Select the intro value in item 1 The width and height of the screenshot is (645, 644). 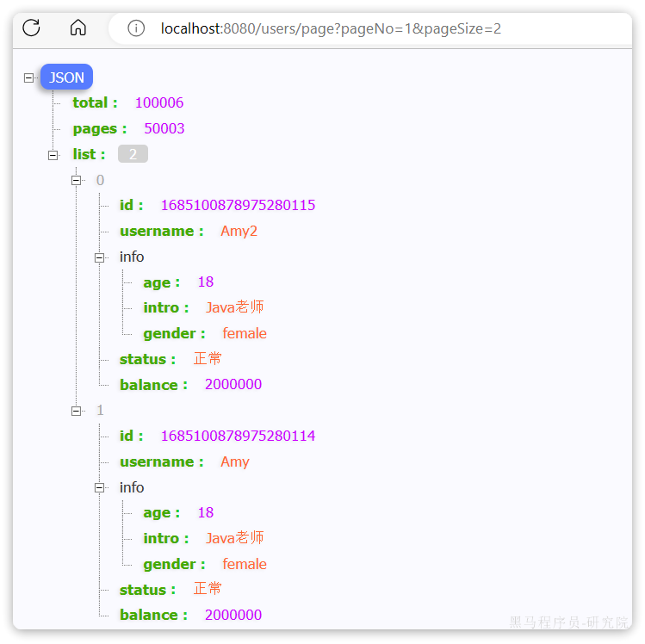pos(235,538)
